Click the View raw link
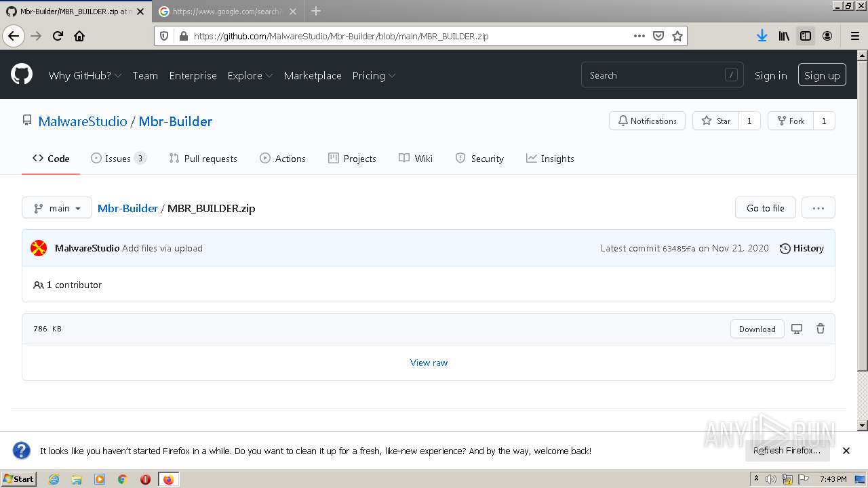868x488 pixels. (x=429, y=363)
